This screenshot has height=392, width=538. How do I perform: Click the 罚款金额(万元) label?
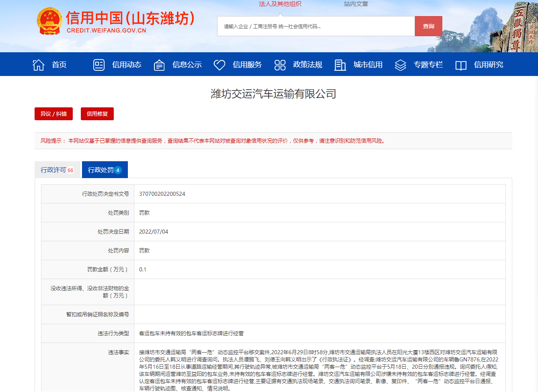[108, 269]
